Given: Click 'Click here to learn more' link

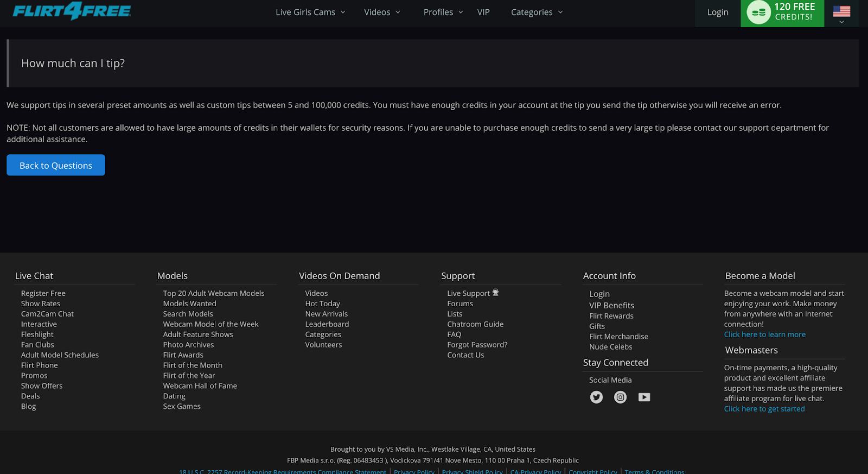Looking at the screenshot, I should pyautogui.click(x=765, y=334).
